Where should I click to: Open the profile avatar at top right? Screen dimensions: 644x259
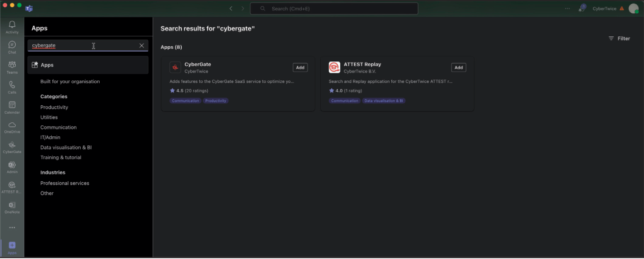tap(633, 9)
